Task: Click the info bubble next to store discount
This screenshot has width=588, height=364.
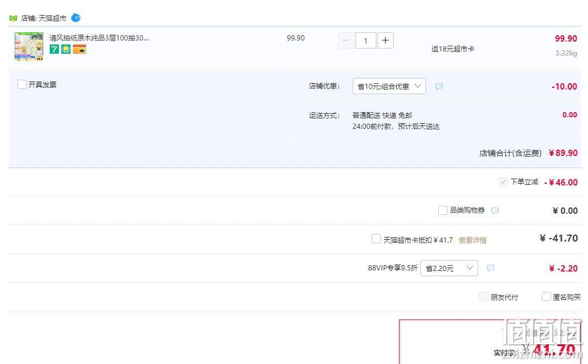Action: (439, 86)
